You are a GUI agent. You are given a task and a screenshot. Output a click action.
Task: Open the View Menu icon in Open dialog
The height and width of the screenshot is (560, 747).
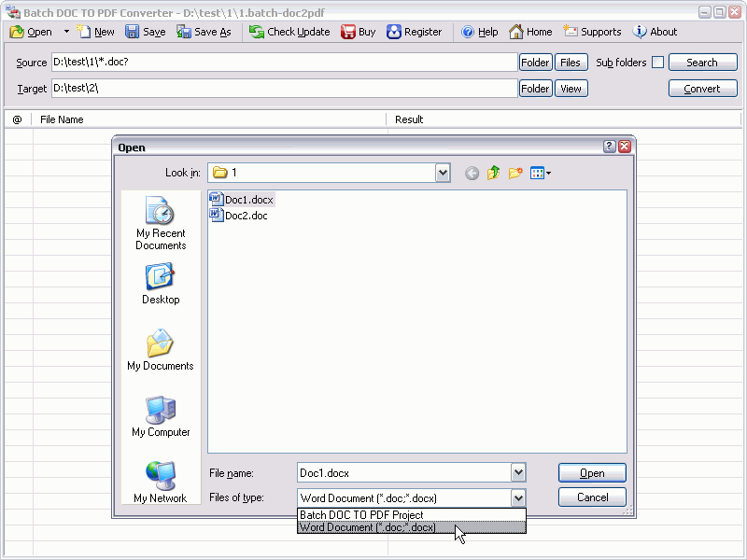point(541,173)
